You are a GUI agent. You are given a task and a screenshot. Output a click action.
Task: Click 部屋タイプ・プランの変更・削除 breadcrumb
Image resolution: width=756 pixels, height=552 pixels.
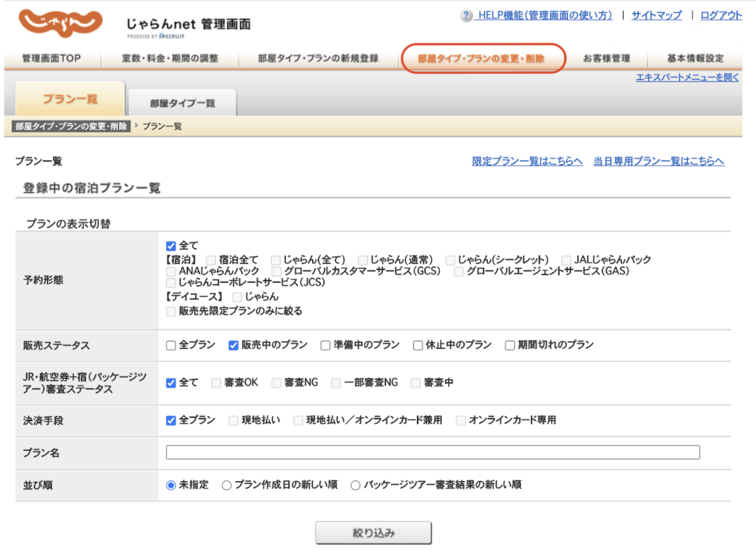[x=71, y=126]
